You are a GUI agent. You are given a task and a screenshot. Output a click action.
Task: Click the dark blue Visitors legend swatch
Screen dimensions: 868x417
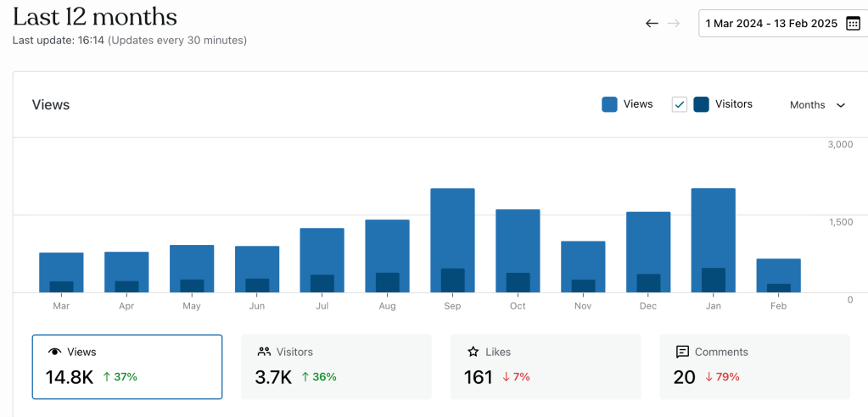pos(702,104)
